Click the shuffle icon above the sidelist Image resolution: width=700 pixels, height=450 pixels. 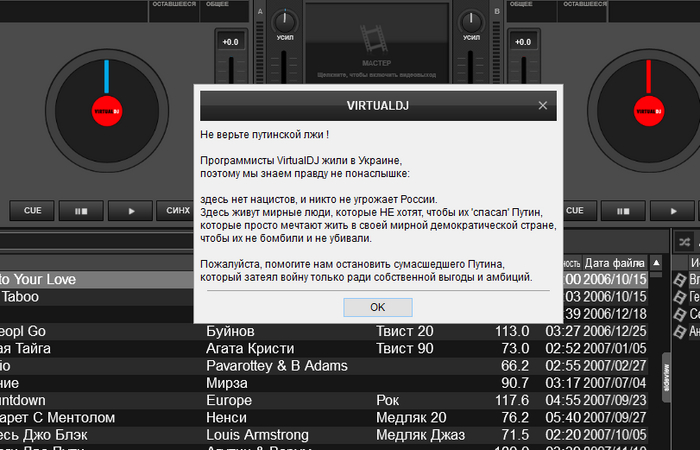(x=684, y=241)
